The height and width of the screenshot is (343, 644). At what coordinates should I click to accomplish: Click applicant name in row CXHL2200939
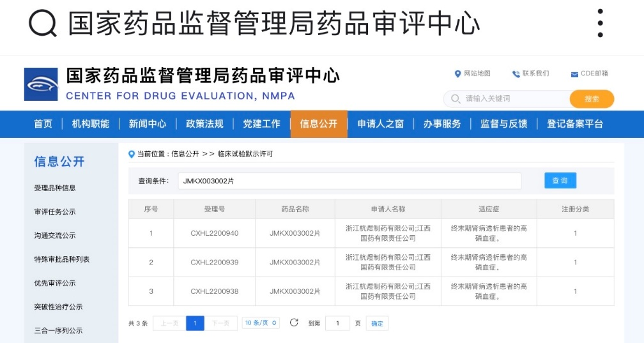pos(388,262)
